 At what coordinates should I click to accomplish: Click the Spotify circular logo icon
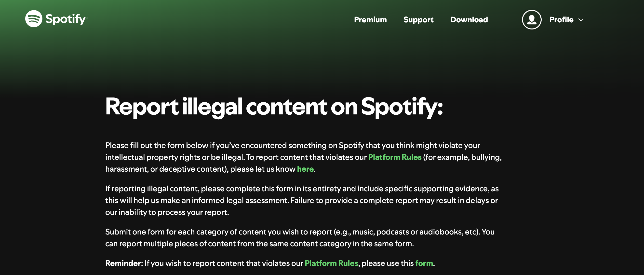pos(34,19)
